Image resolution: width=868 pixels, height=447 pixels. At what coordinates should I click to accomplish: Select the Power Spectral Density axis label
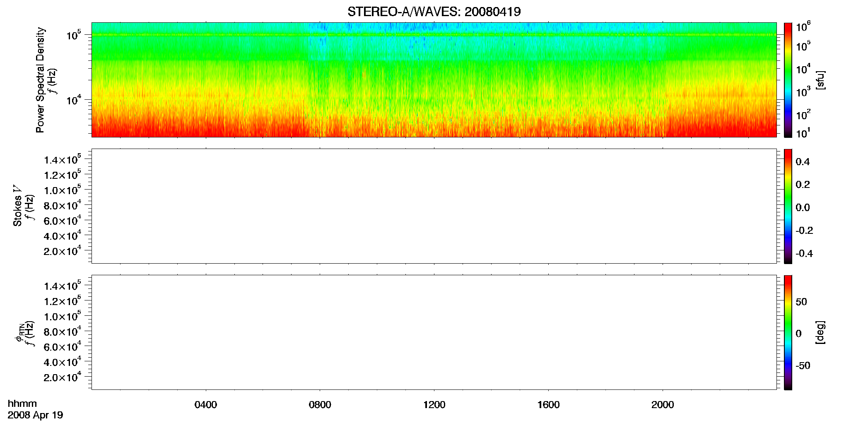pyautogui.click(x=40, y=80)
